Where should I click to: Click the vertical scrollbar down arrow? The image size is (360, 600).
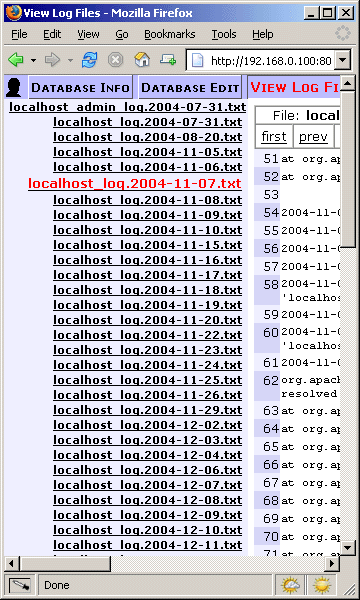tap(348, 547)
